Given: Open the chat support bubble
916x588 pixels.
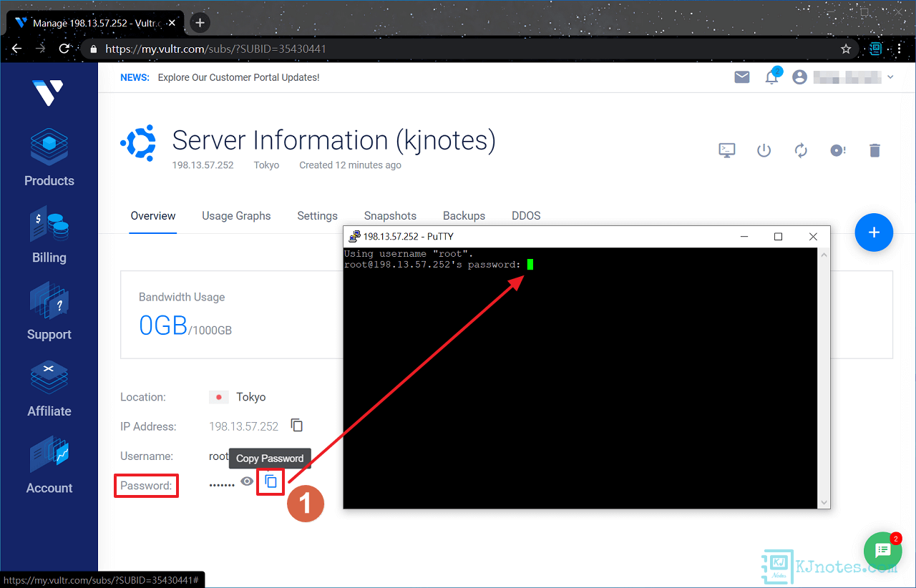Looking at the screenshot, I should [x=882, y=550].
